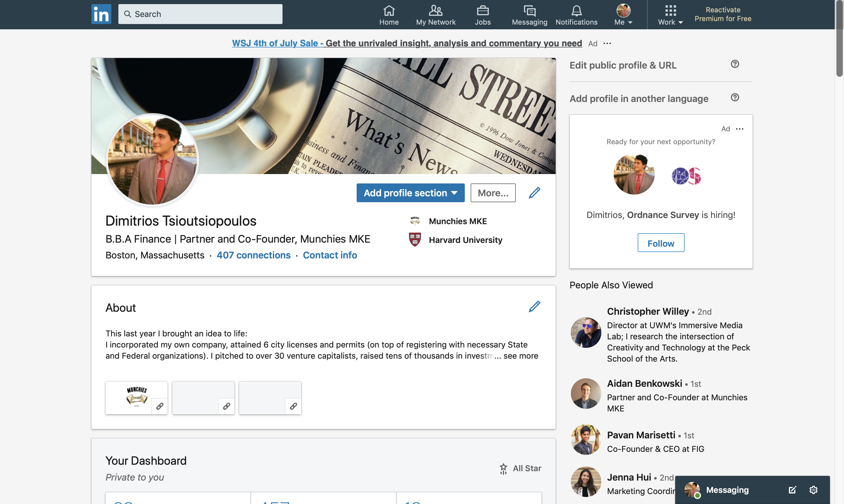Open the Munchies MKE company logo
The image size is (844, 504).
coord(415,221)
